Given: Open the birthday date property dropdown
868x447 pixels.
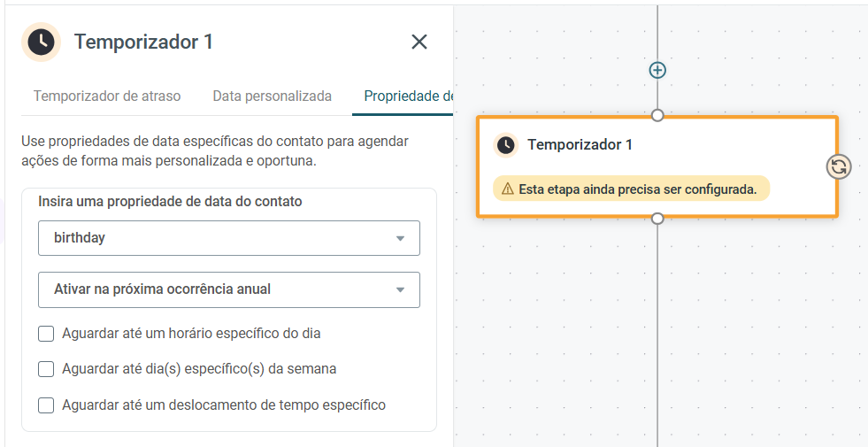Looking at the screenshot, I should point(228,238).
